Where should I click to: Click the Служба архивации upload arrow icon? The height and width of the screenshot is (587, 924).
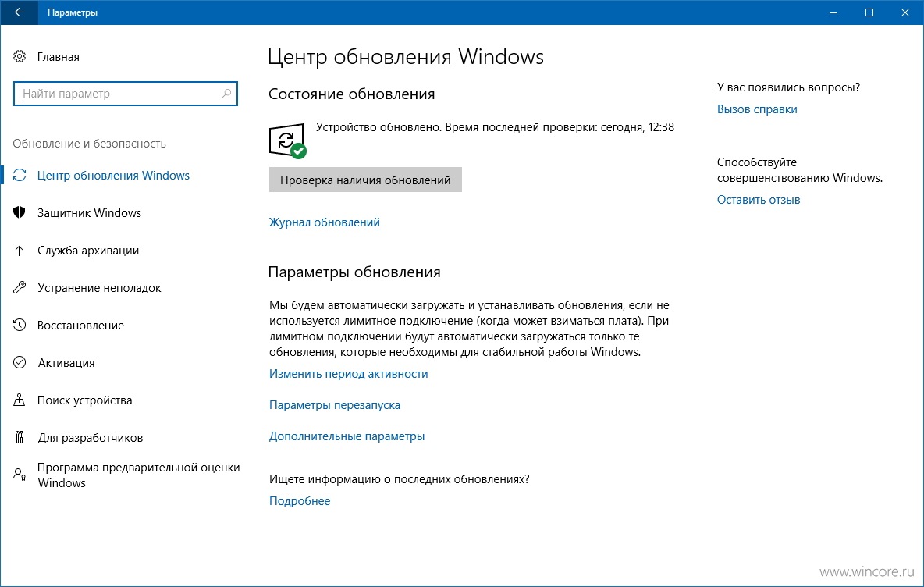click(x=20, y=250)
